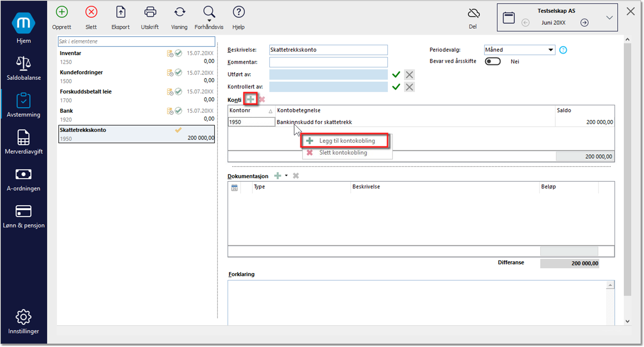Select the Kundefordringer 1500 list item
Screen dimensions: 644x347
coord(136,77)
